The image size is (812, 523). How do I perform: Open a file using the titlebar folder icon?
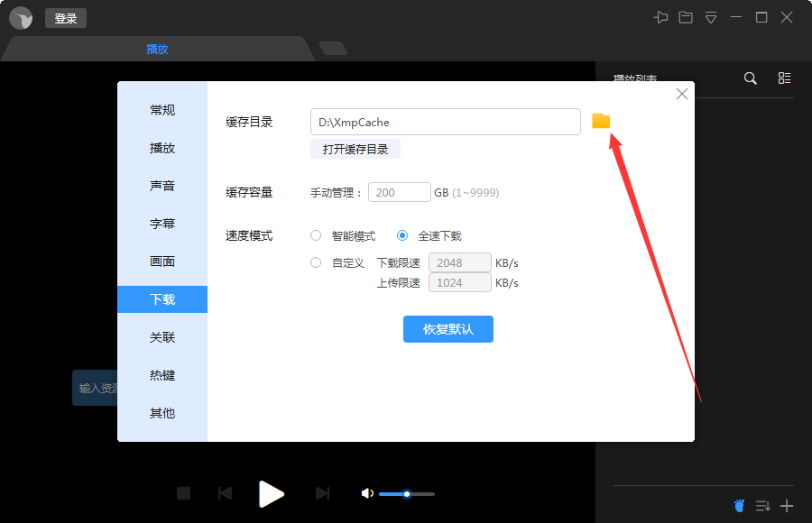tap(686, 16)
